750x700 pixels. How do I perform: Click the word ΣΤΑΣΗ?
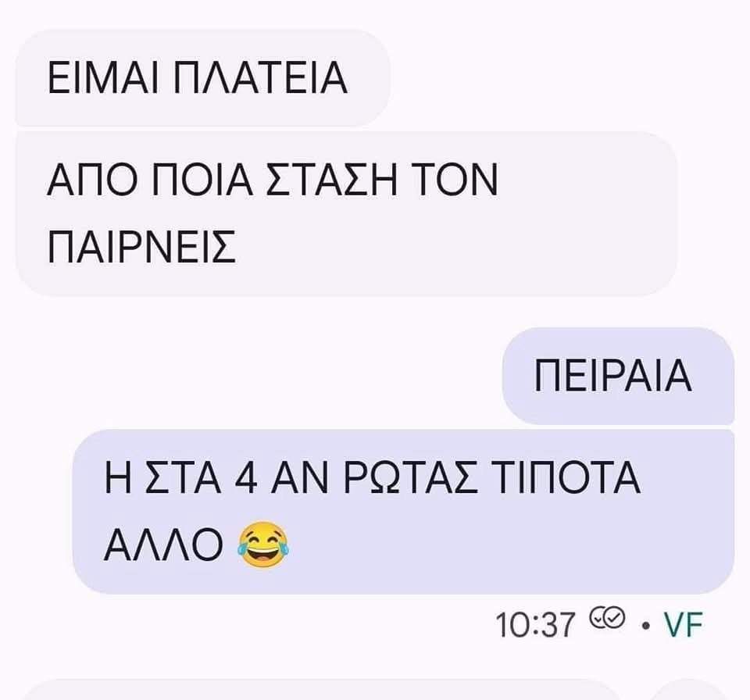pyautogui.click(x=331, y=180)
